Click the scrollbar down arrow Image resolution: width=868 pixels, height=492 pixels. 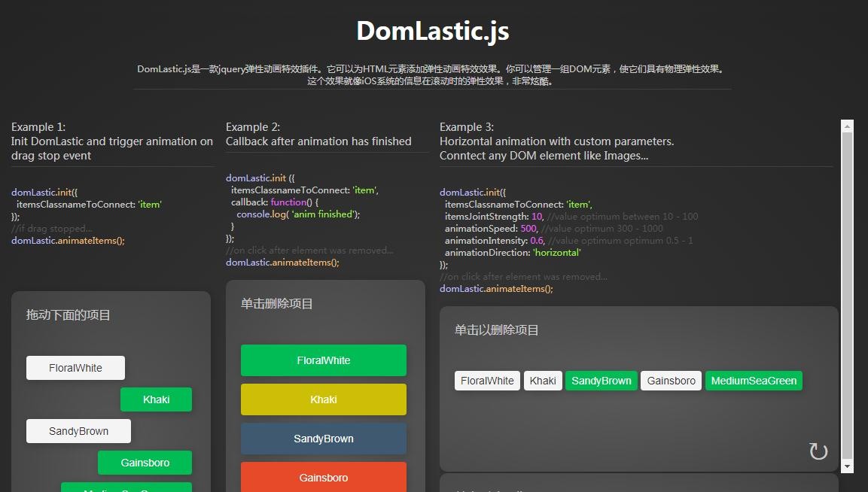846,466
